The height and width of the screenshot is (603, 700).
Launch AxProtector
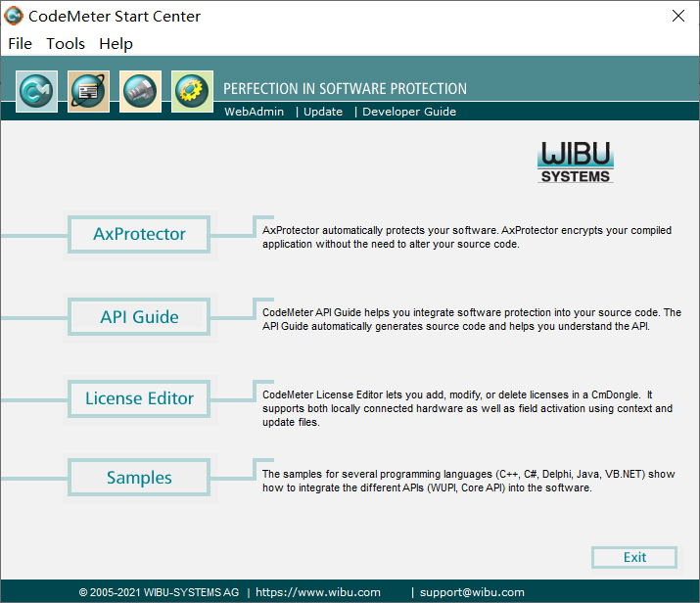(139, 234)
